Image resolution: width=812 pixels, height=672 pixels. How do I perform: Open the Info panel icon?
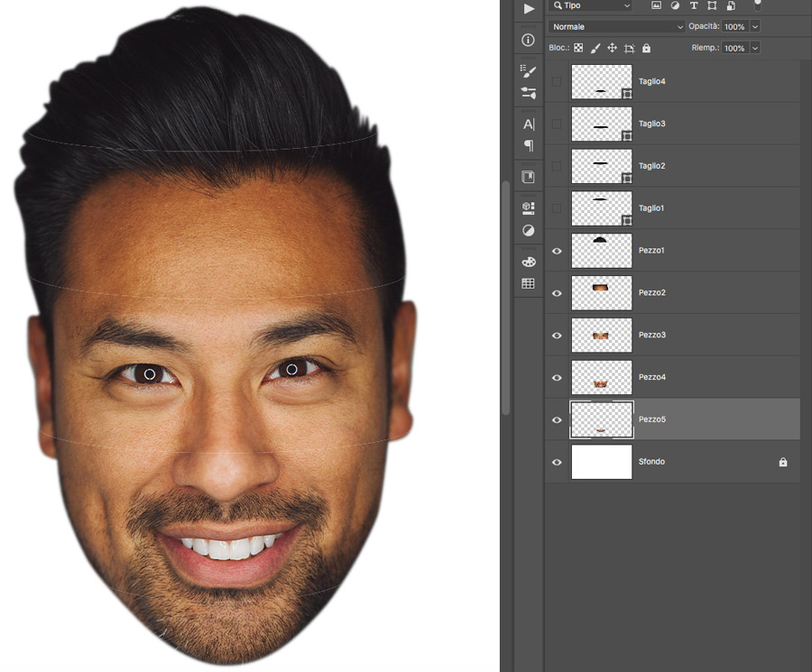tap(528, 40)
